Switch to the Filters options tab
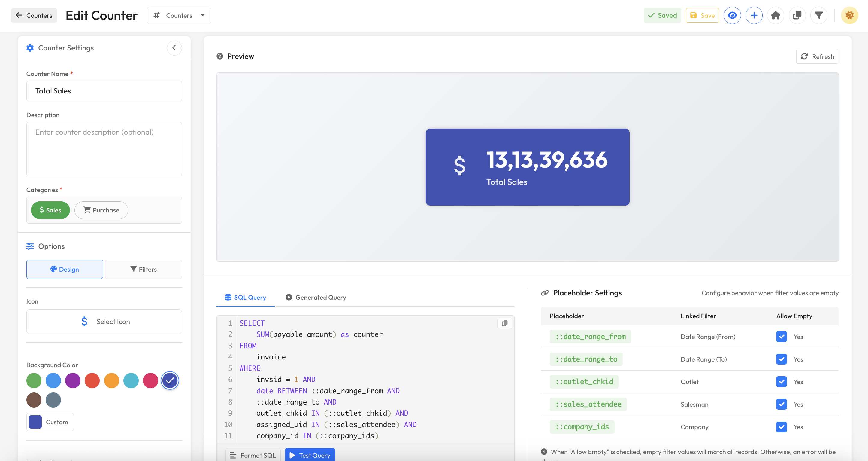The image size is (868, 461). tap(143, 269)
